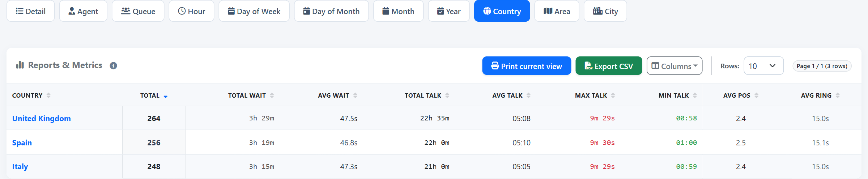Sort by AVG RING sort icon

point(838,95)
